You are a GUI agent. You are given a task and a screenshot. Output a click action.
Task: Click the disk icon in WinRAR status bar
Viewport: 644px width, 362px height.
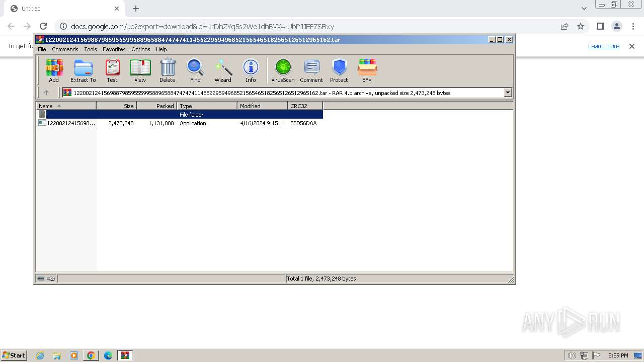point(41,279)
